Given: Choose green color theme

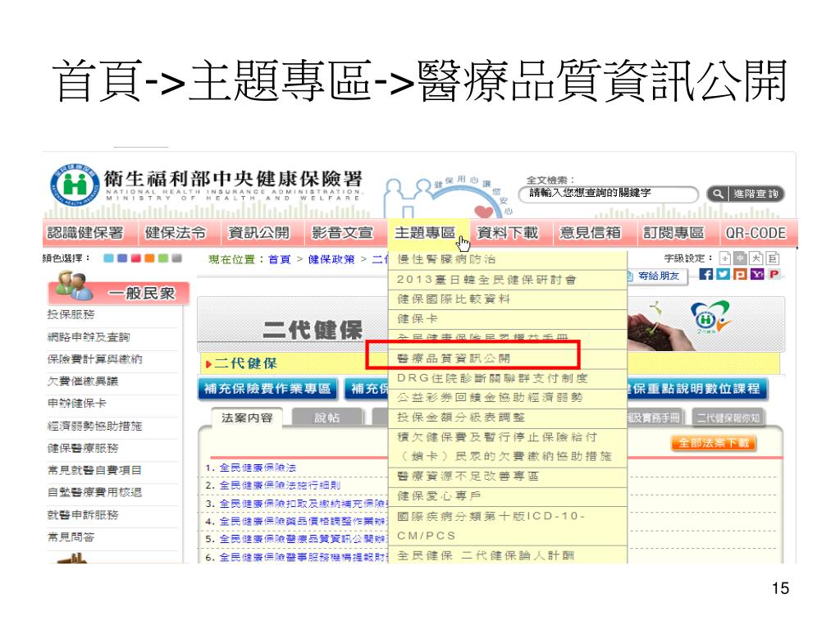Looking at the screenshot, I should (163, 258).
